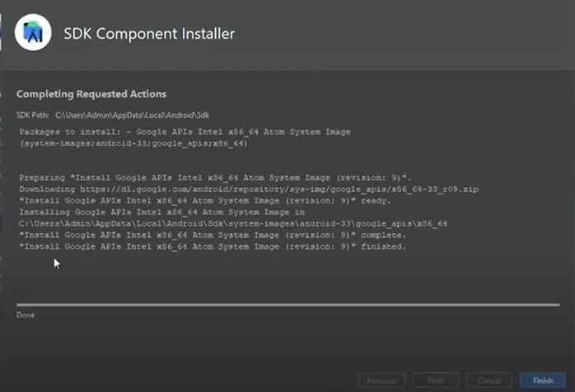Click the disabled Previous button

[382, 380]
